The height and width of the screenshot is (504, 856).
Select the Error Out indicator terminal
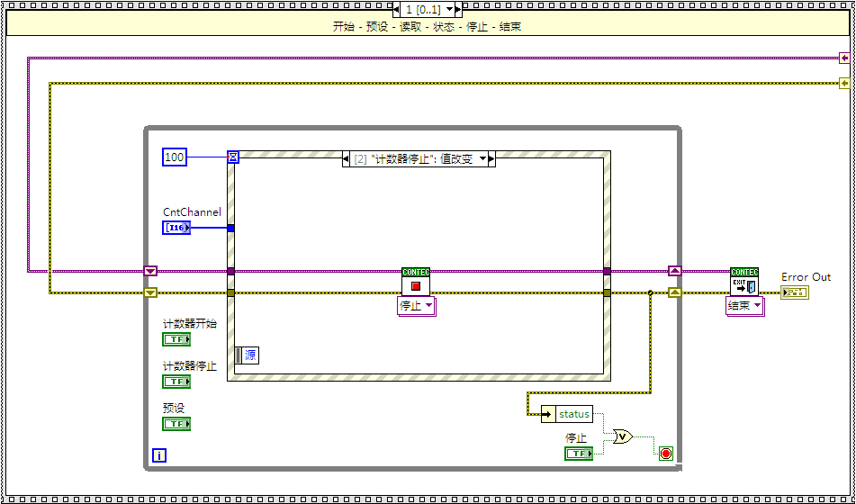(795, 293)
